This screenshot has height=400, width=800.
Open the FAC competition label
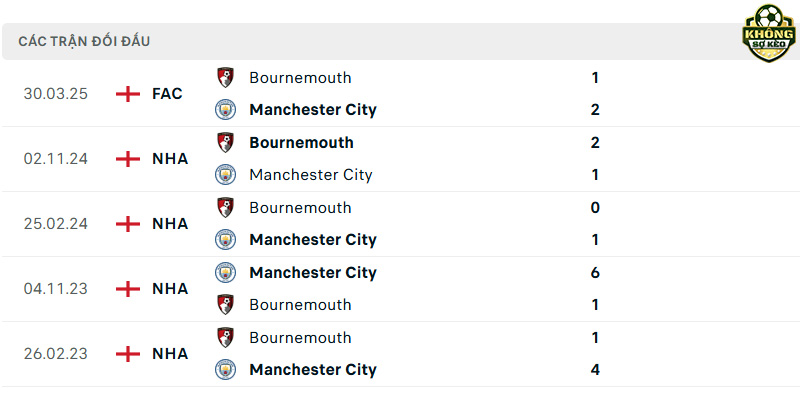click(167, 94)
